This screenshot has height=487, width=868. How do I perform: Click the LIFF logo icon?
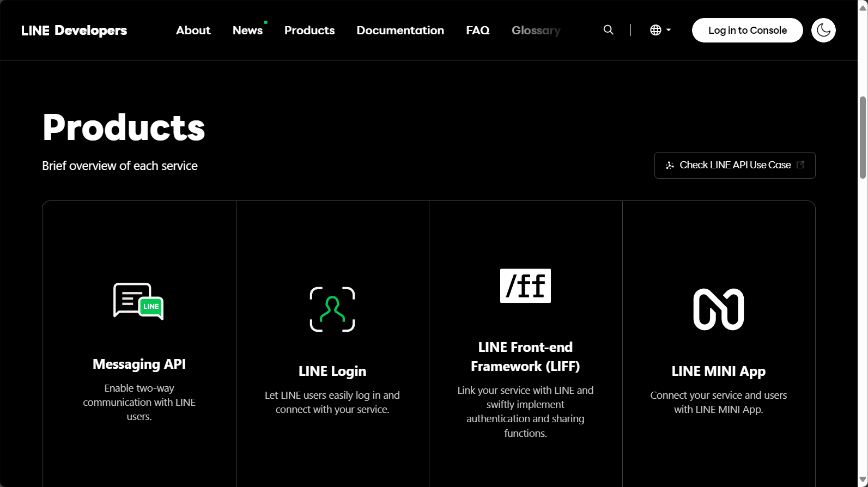(525, 285)
